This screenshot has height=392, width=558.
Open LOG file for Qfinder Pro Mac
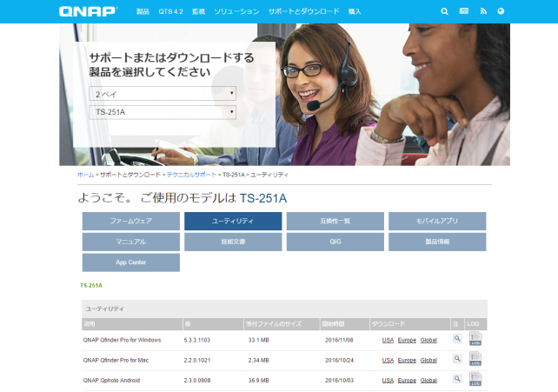pyautogui.click(x=475, y=359)
